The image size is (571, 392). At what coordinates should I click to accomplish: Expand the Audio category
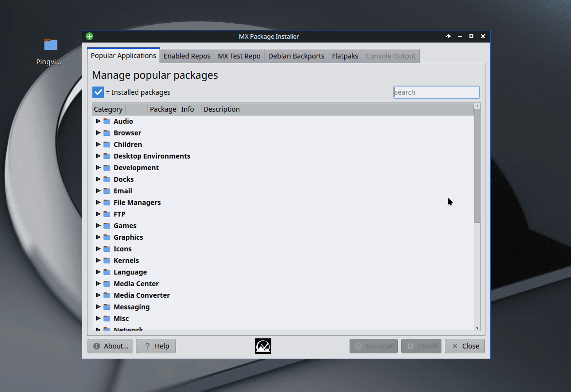pos(98,121)
